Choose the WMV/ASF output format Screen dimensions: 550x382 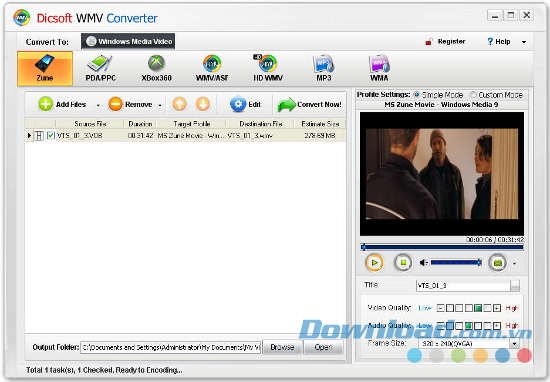212,68
